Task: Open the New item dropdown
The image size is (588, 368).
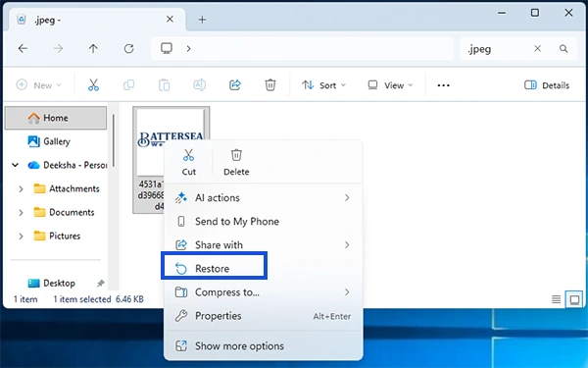Action: (x=38, y=85)
